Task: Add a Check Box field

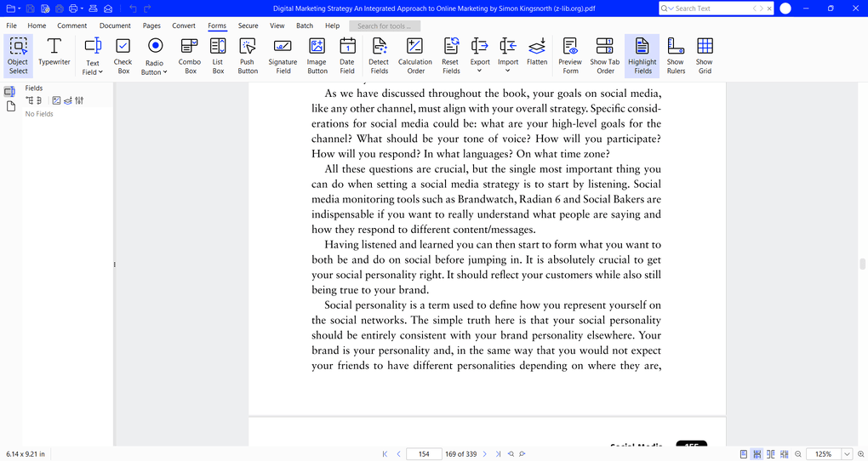Action: [x=123, y=56]
